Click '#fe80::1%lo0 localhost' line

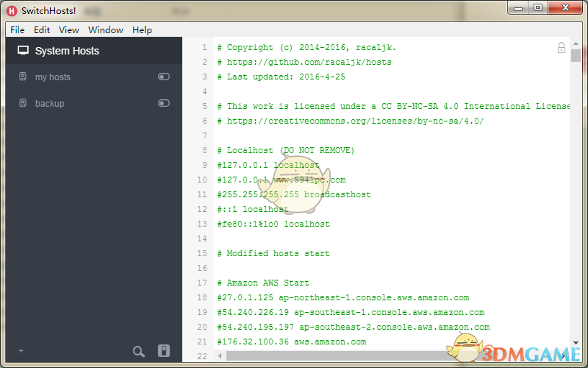pos(273,224)
